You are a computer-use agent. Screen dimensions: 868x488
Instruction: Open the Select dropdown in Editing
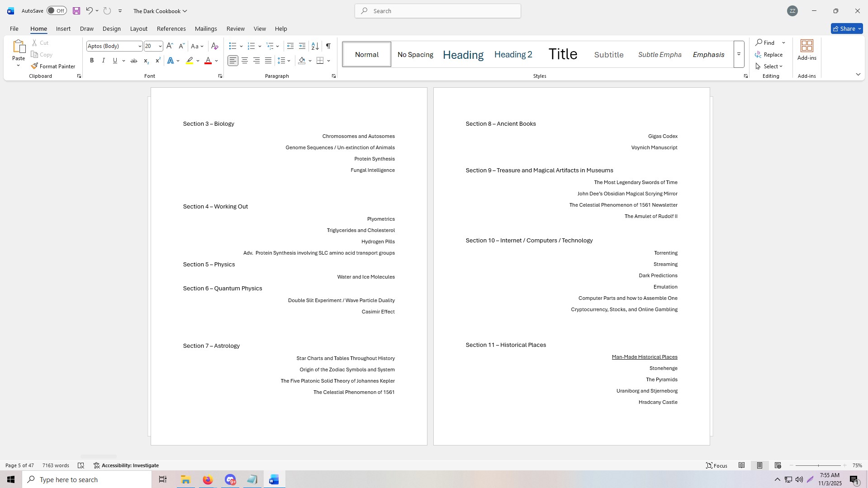click(x=769, y=66)
